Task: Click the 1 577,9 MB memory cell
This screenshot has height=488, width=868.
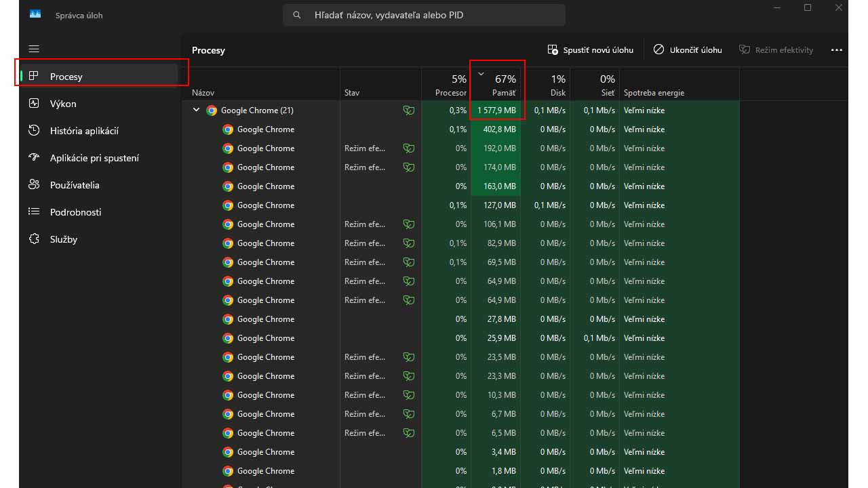Action: click(x=496, y=110)
